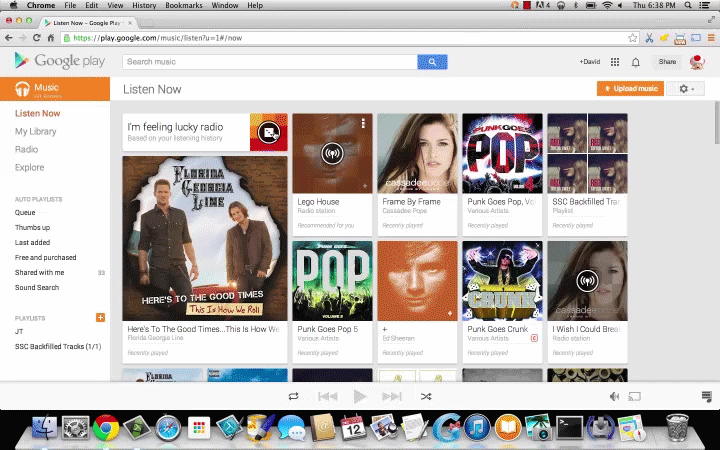720x450 pixels.
Task: Select Listen Now in sidebar
Action: pyautogui.click(x=38, y=113)
